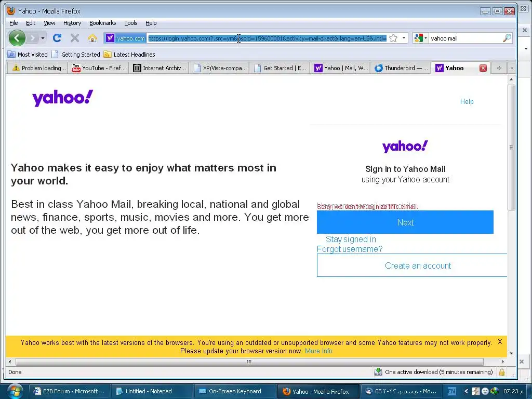Click the Stop loading X icon
This screenshot has width=532, height=399.
[75, 38]
